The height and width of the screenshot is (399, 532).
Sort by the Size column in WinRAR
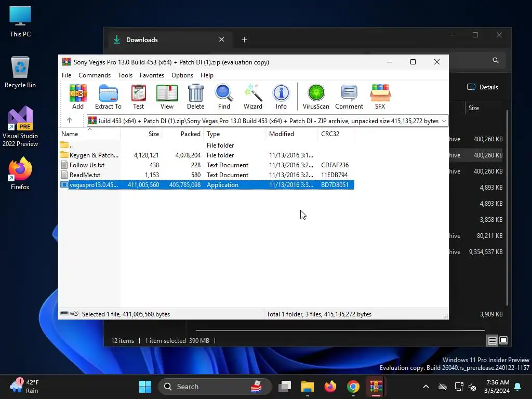(141, 134)
